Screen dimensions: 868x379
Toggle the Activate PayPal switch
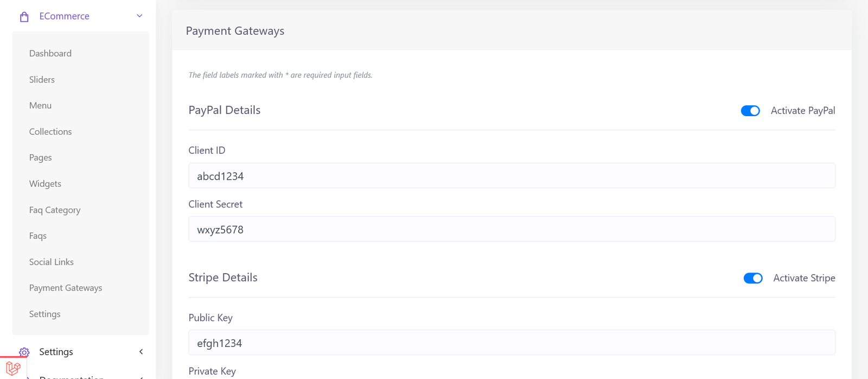[750, 111]
